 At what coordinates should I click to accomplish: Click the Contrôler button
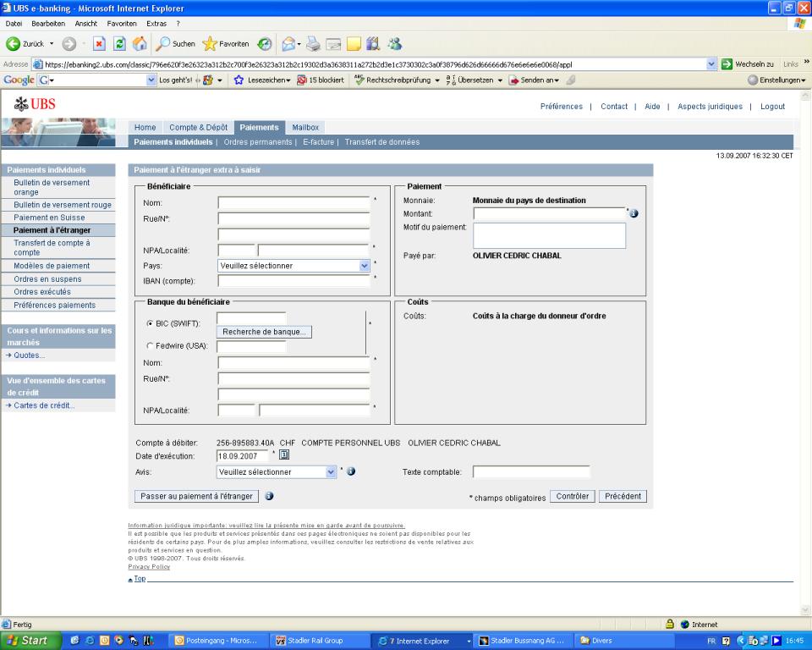(573, 497)
